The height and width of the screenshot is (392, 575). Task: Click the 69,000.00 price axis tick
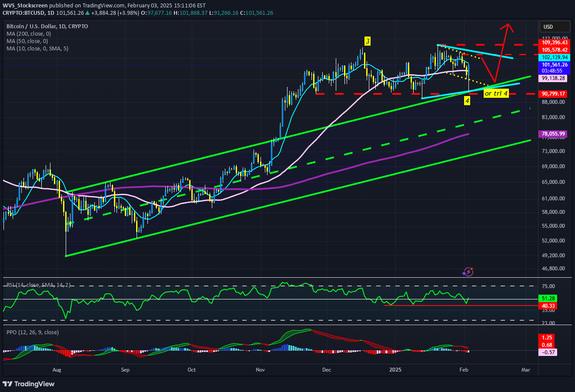(554, 166)
